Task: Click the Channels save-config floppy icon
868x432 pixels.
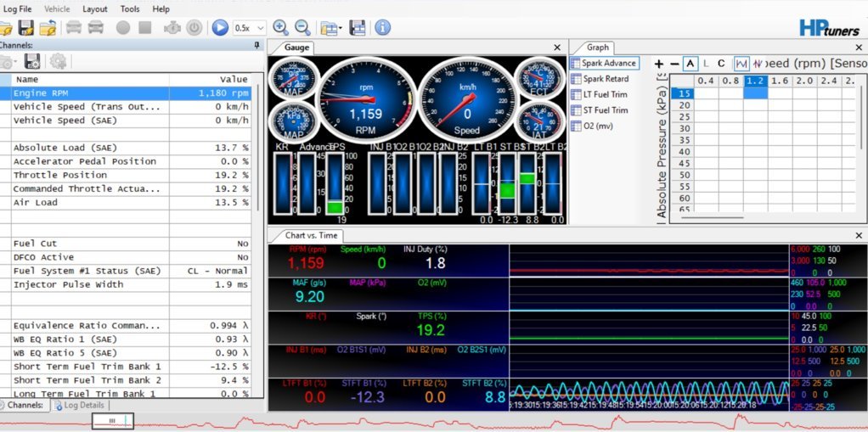Action: pyautogui.click(x=32, y=61)
